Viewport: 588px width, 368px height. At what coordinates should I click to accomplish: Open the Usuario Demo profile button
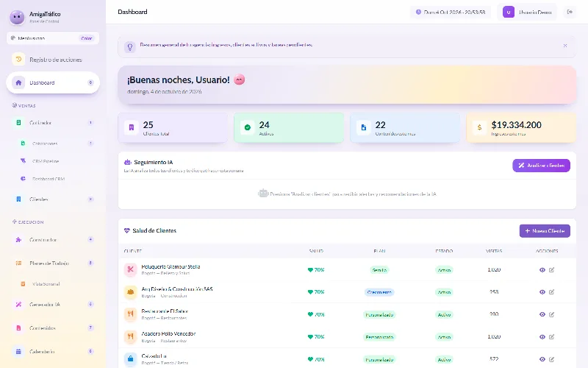[527, 12]
